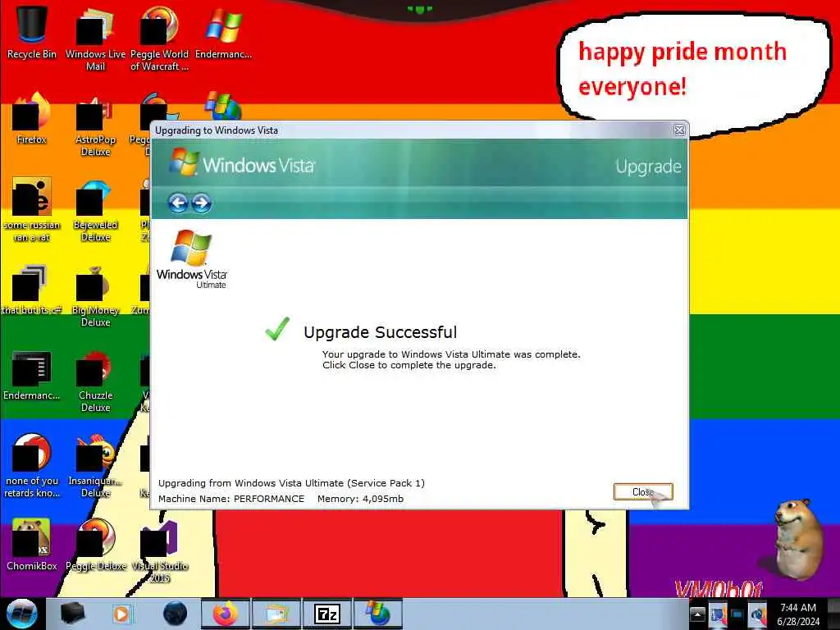Close the Upgrading to Windows Vista window using its X button
Image resolution: width=840 pixels, height=630 pixels.
tap(679, 130)
